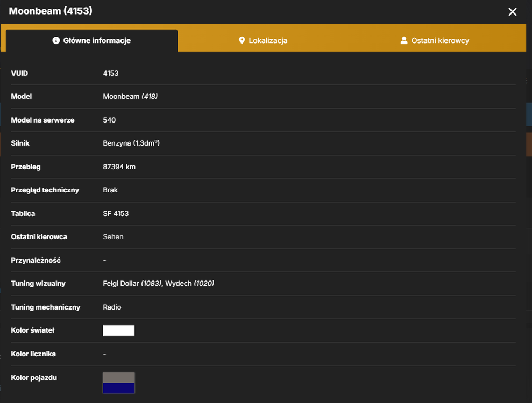Click the Moonbeam (4153) dialog title
The width and height of the screenshot is (532, 403).
pos(51,11)
